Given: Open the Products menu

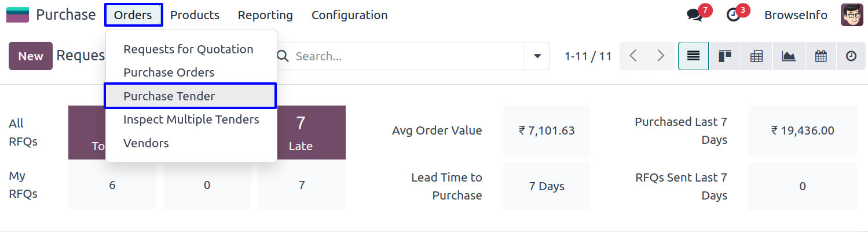Looking at the screenshot, I should 195,15.
